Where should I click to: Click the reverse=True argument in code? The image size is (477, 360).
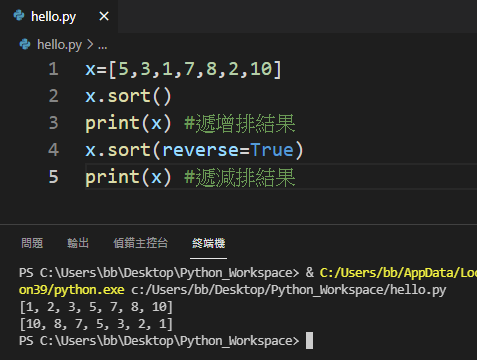click(228, 150)
